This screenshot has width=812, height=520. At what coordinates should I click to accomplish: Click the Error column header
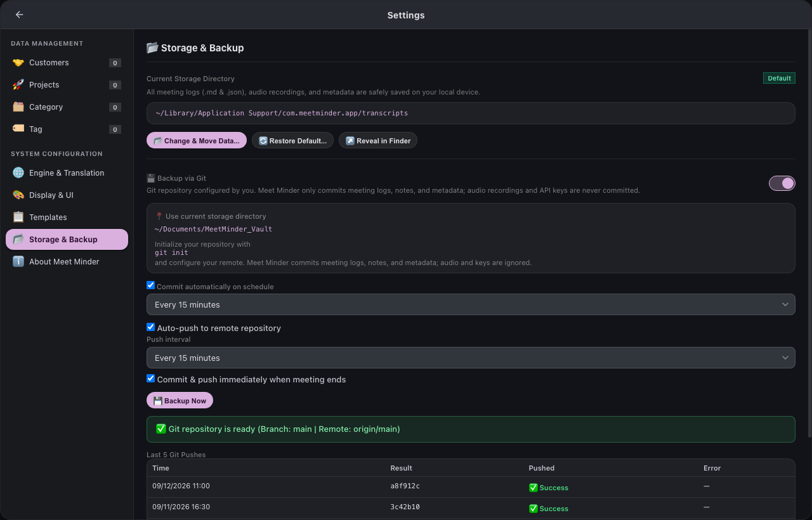[712, 468]
